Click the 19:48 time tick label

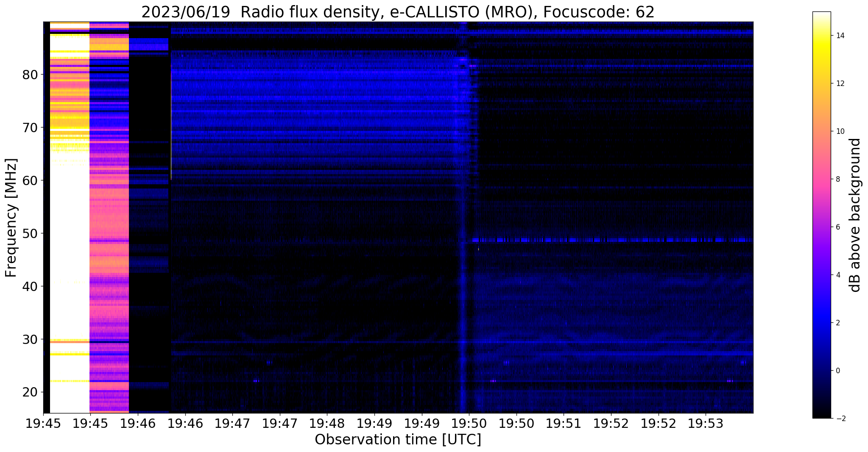click(327, 423)
